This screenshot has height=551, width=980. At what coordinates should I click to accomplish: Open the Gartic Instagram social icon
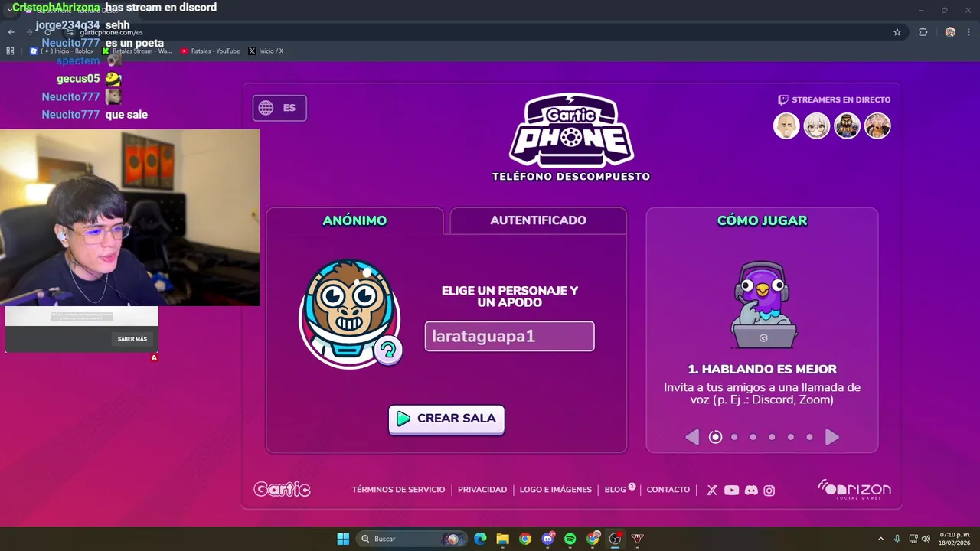point(769,491)
